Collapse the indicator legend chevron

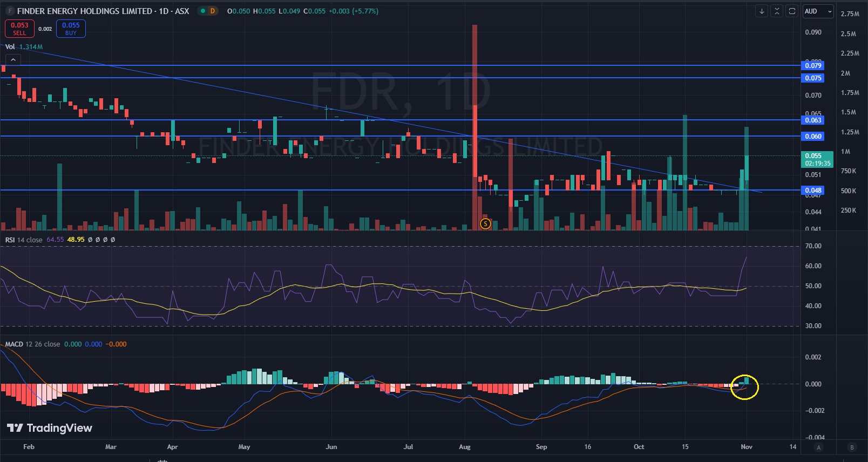pos(13,60)
